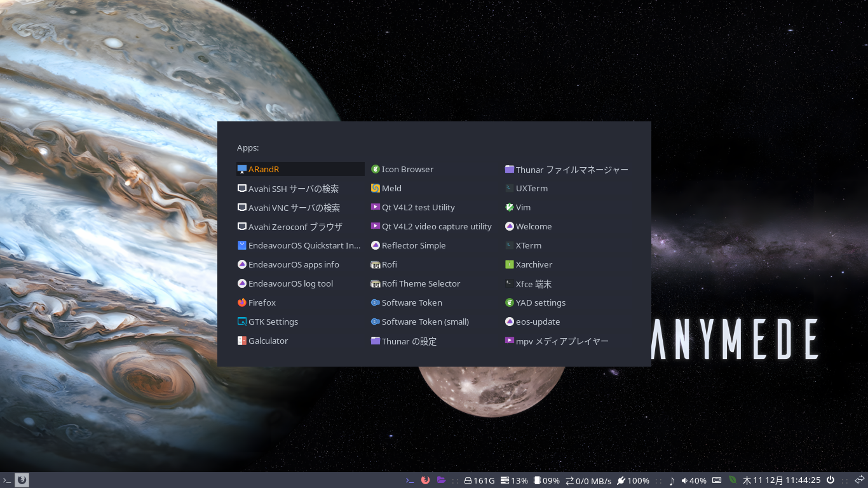Image resolution: width=868 pixels, height=488 pixels.
Task: Click the music note icon in the panel
Action: pyautogui.click(x=672, y=481)
